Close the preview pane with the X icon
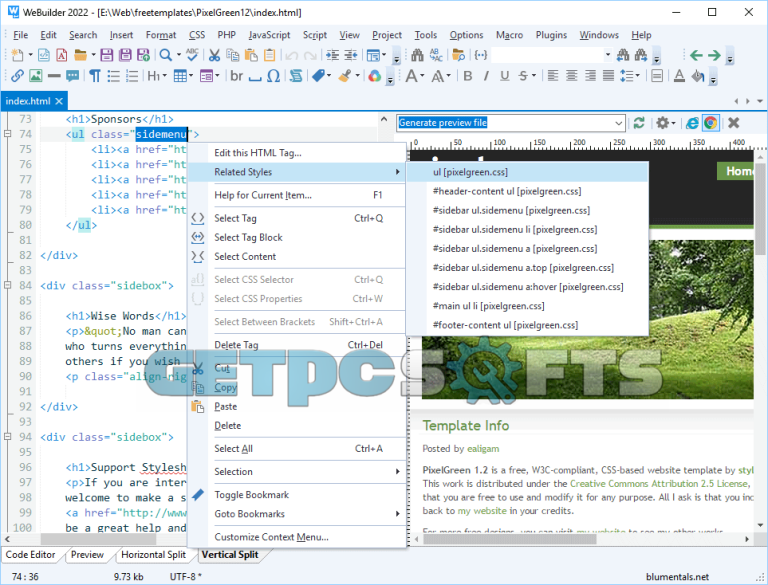The height and width of the screenshot is (585, 768). click(733, 122)
